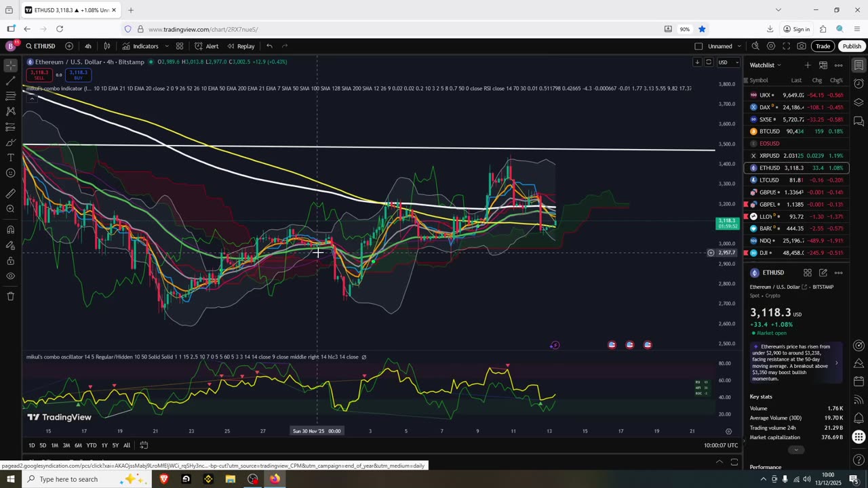Viewport: 868px width, 488px height.
Task: Open the Trade panel button
Action: point(823,46)
